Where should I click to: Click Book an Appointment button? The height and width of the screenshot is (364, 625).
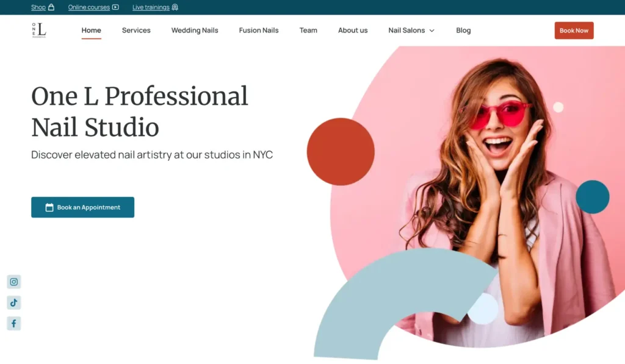pyautogui.click(x=83, y=207)
